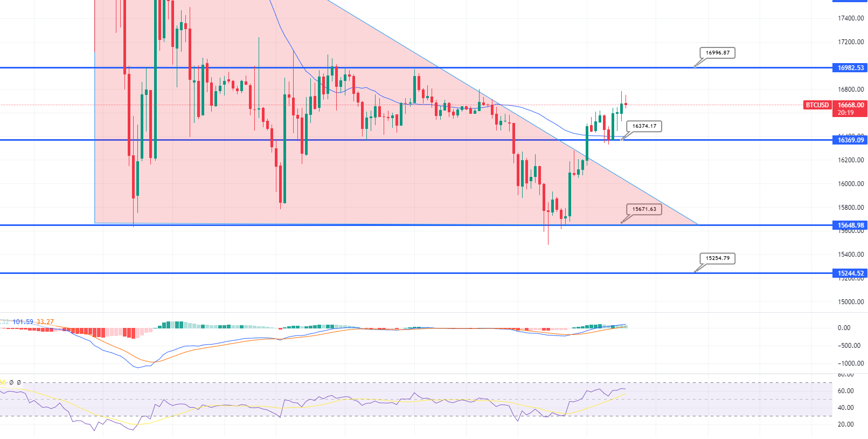Screen dimensions: 868x439
Task: Click the current price 16668.00 tag
Action: 850,105
